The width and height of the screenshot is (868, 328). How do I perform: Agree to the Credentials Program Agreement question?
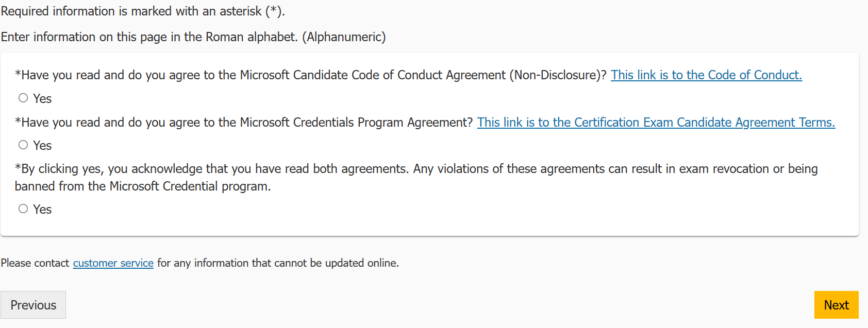[23, 145]
